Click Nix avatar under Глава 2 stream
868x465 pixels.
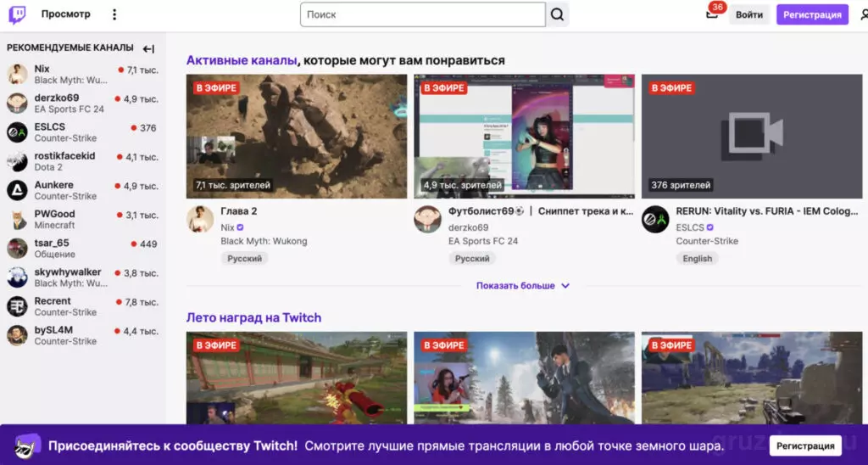[200, 220]
